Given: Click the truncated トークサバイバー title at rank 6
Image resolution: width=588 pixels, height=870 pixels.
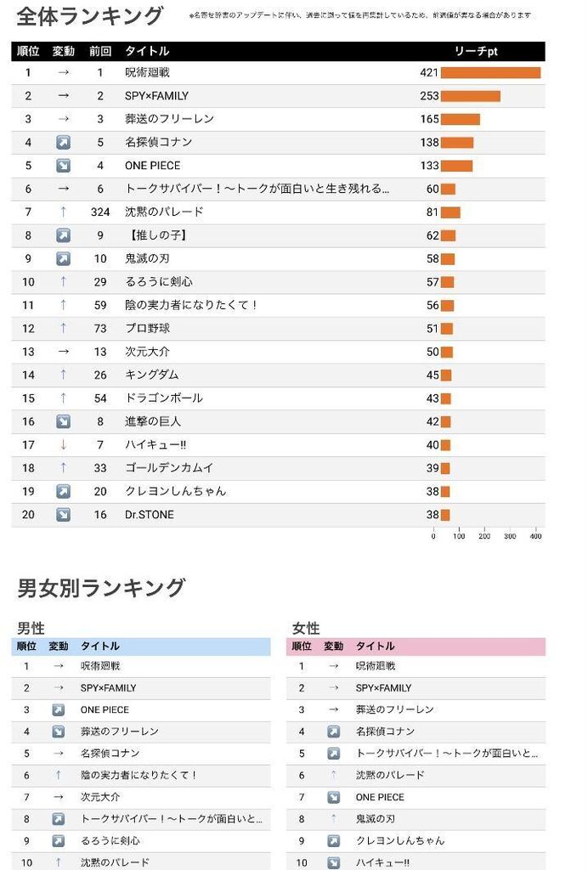Looking at the screenshot, I should tap(257, 189).
